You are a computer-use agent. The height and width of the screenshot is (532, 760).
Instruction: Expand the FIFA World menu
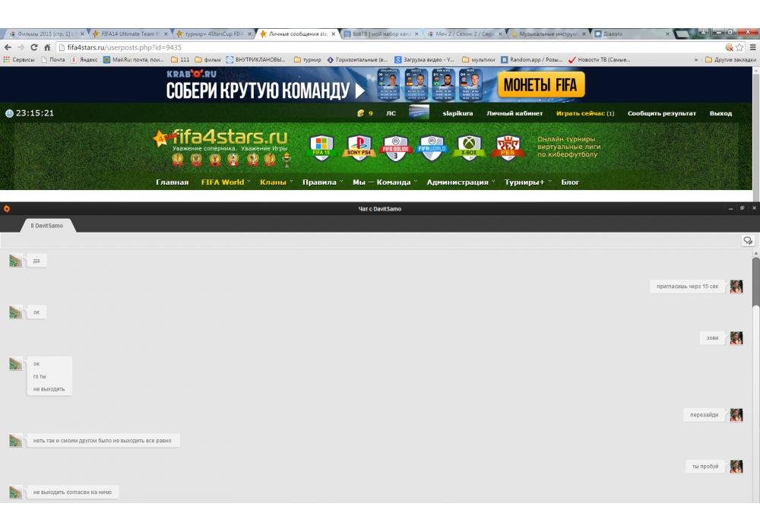click(x=226, y=182)
